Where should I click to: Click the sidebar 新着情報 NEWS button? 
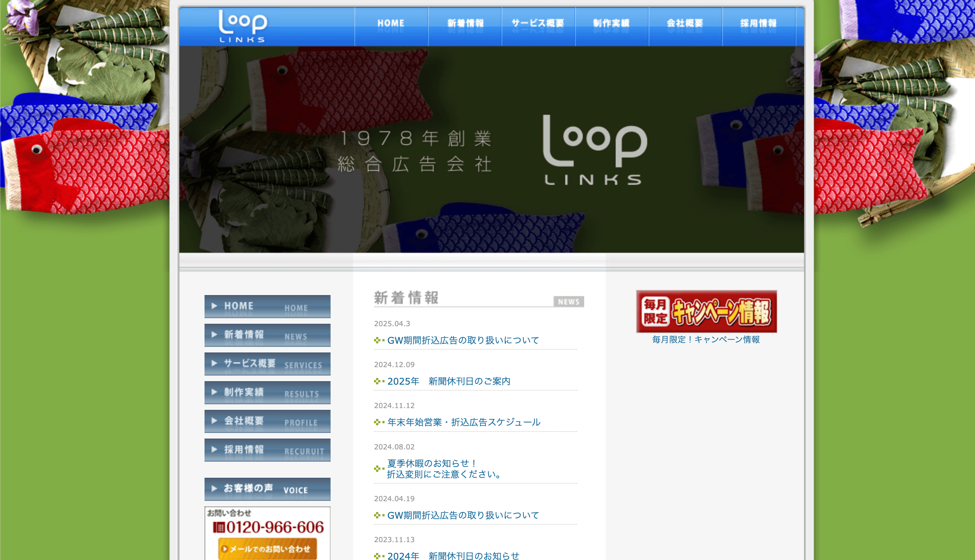pyautogui.click(x=268, y=335)
